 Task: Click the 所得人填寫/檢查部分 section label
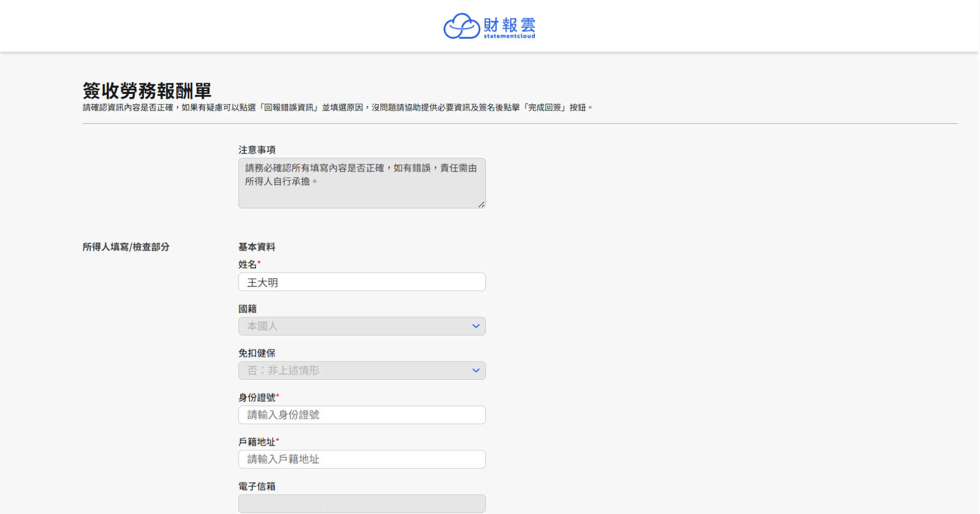click(x=126, y=247)
